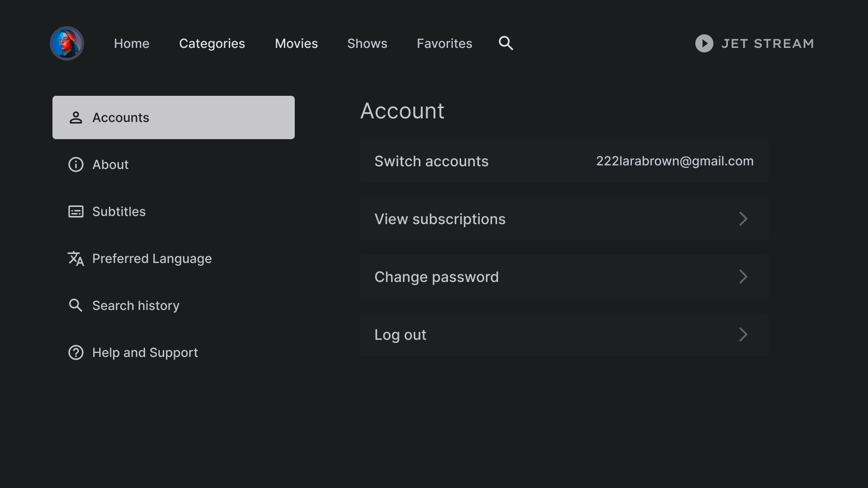This screenshot has height=488, width=868.
Task: Click the Search history magnifier icon
Action: [x=75, y=305]
